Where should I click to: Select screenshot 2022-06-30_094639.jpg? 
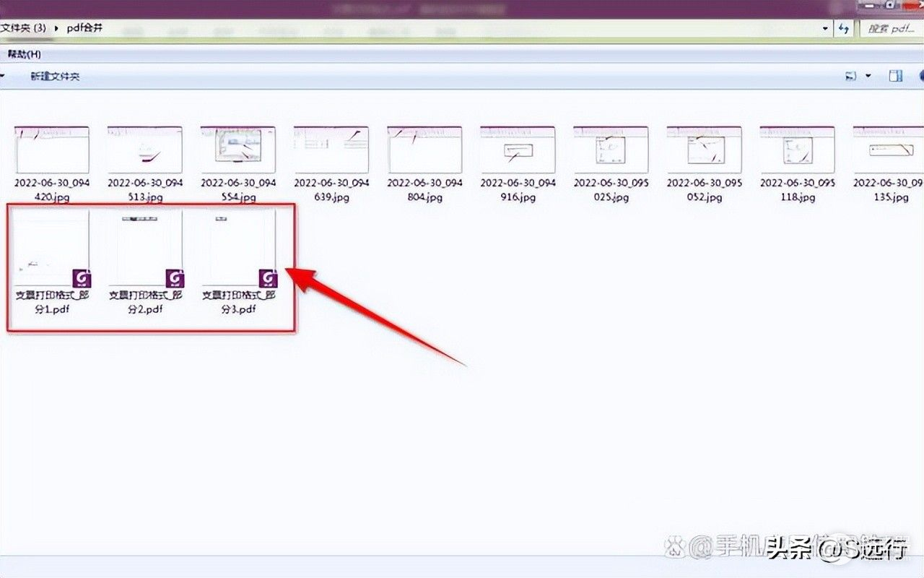point(331,165)
